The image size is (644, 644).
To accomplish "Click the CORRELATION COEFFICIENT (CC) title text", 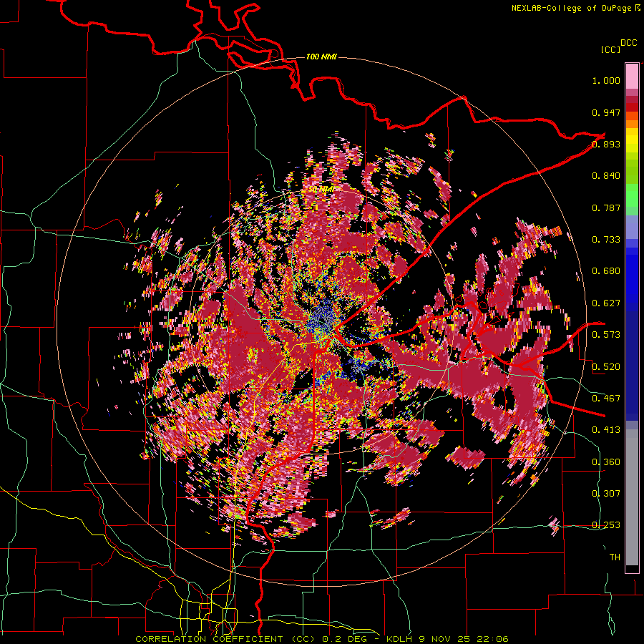I will click(225, 639).
